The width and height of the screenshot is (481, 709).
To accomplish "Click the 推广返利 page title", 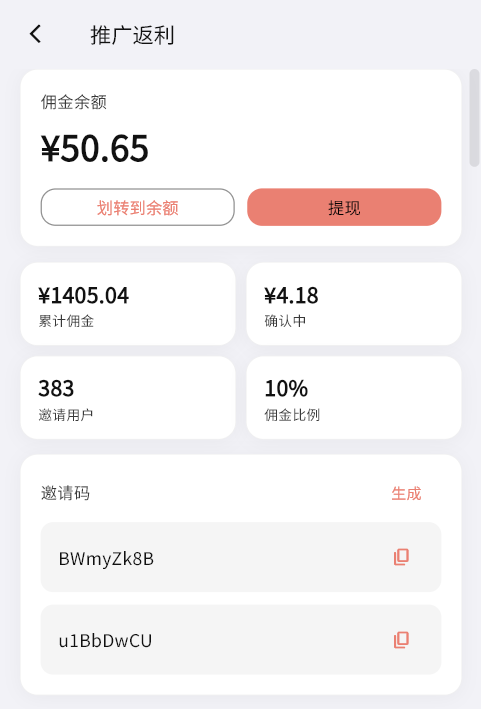I will (x=132, y=35).
